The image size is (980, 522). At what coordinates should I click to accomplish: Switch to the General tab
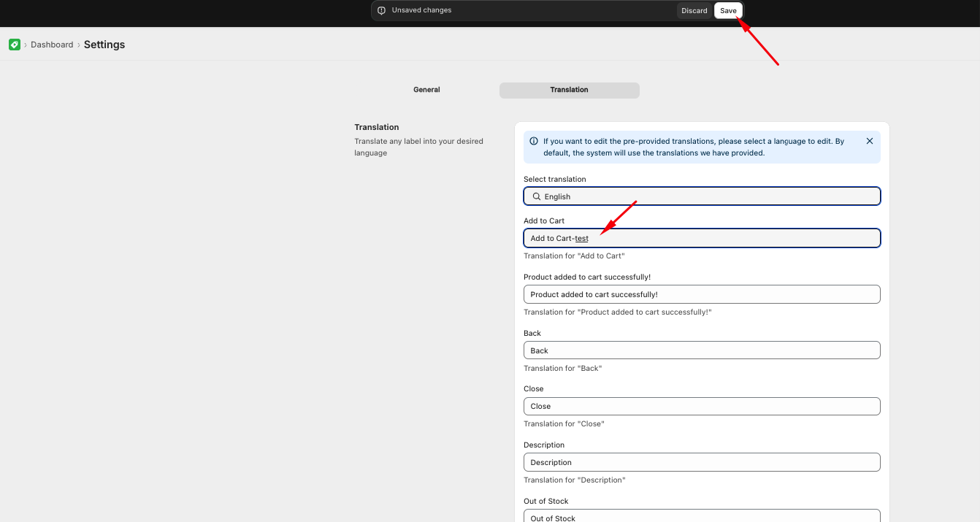426,90
